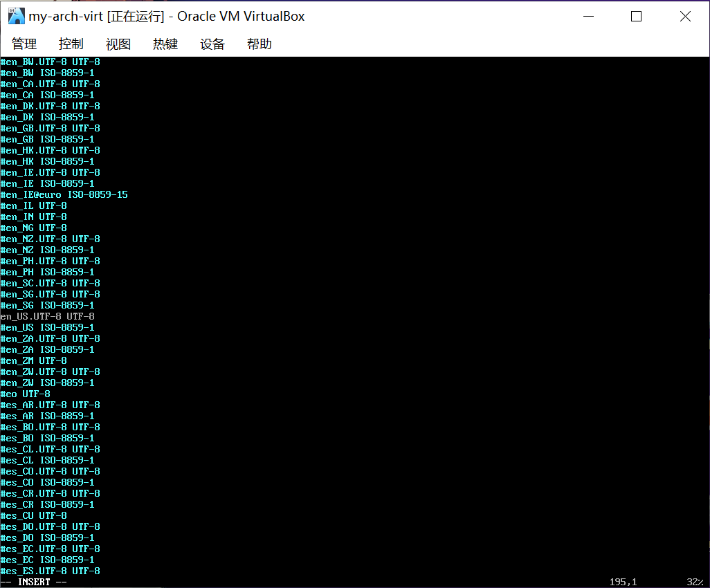Viewport: 710px width, 588px height.
Task: Click the INSERT mode indicator
Action: [x=33, y=582]
